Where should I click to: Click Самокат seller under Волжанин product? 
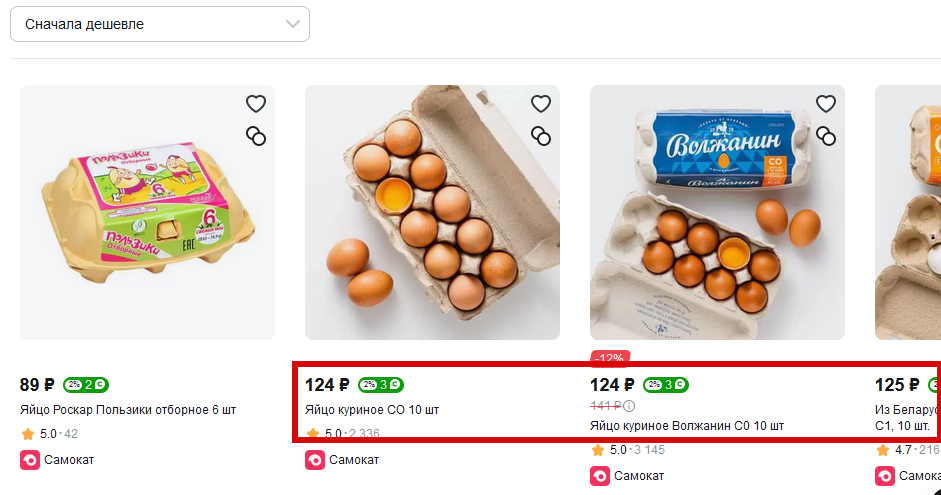click(x=638, y=476)
